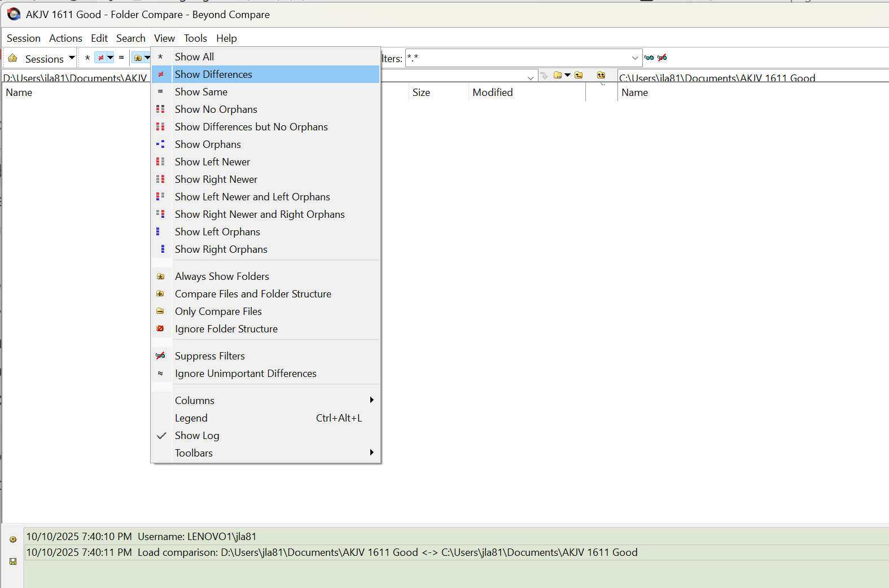Viewport: 889px width, 588px height.
Task: Click the left pane refresh arrow icon
Action: click(x=544, y=76)
